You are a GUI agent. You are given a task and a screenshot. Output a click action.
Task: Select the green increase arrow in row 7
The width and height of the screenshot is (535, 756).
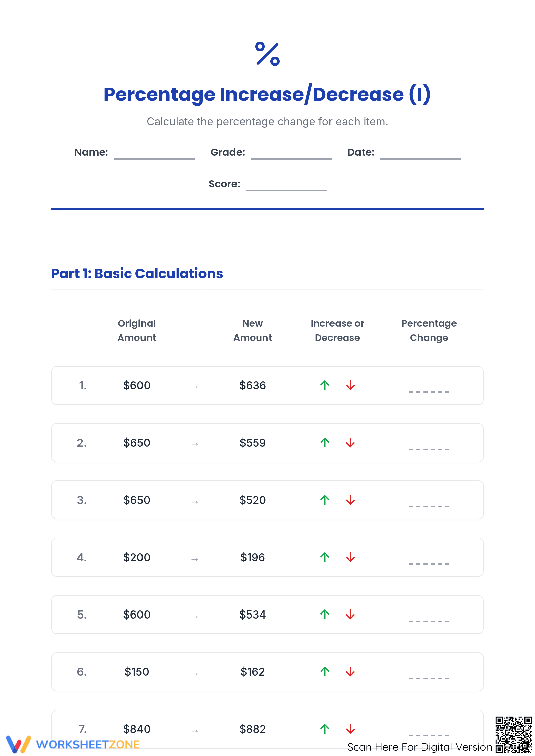[x=325, y=729]
